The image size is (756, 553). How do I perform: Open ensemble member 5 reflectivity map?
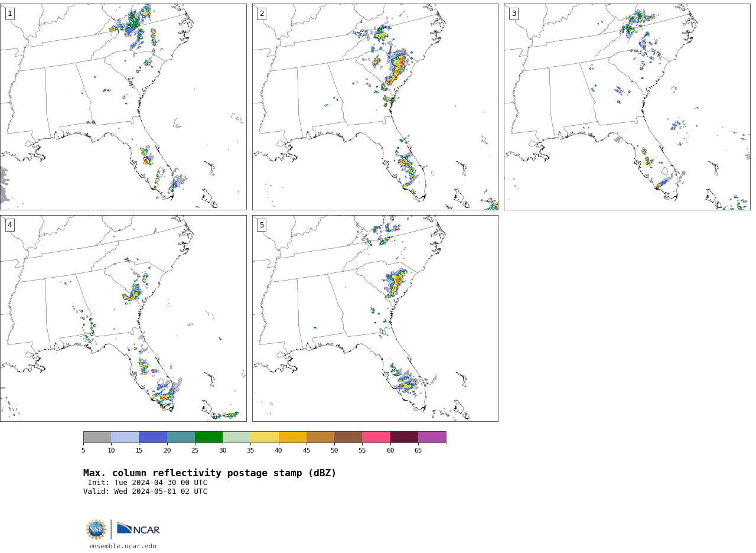click(x=375, y=318)
